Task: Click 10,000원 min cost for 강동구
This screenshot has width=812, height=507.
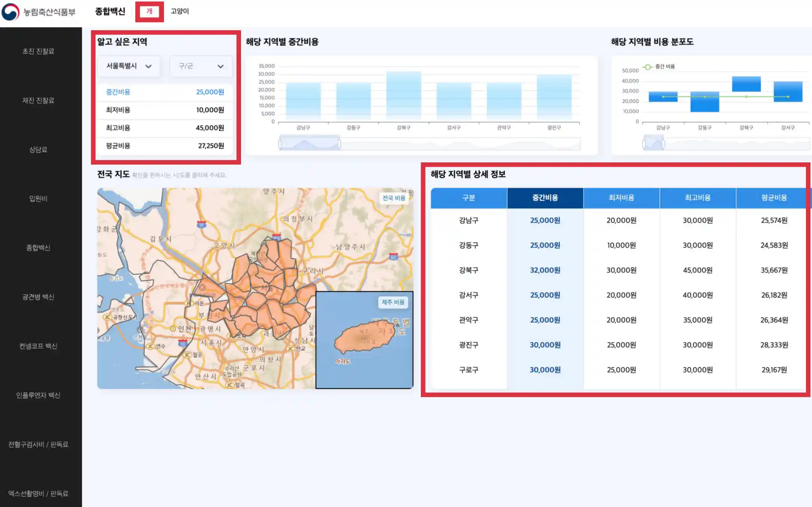Action: point(622,245)
